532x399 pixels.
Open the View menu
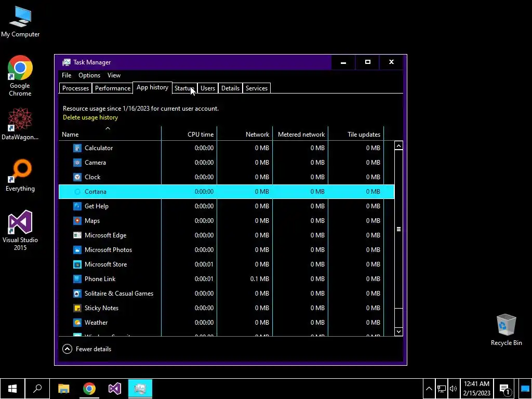[x=114, y=75]
